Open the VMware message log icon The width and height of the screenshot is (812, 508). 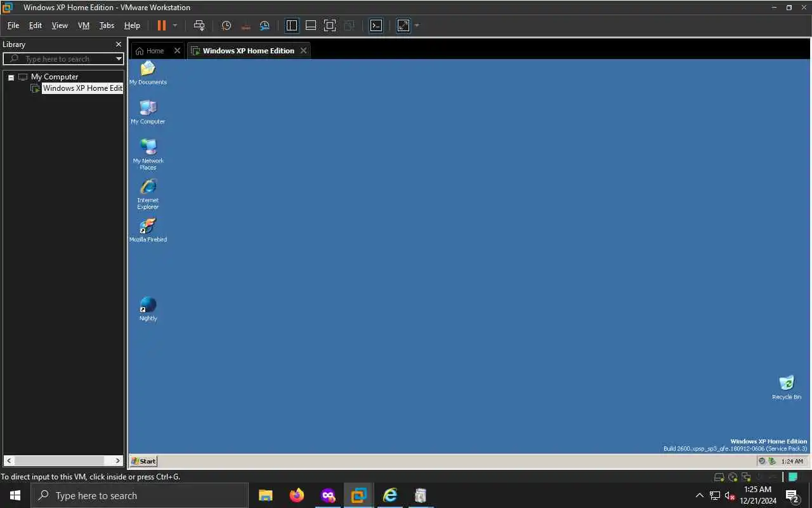pos(793,478)
